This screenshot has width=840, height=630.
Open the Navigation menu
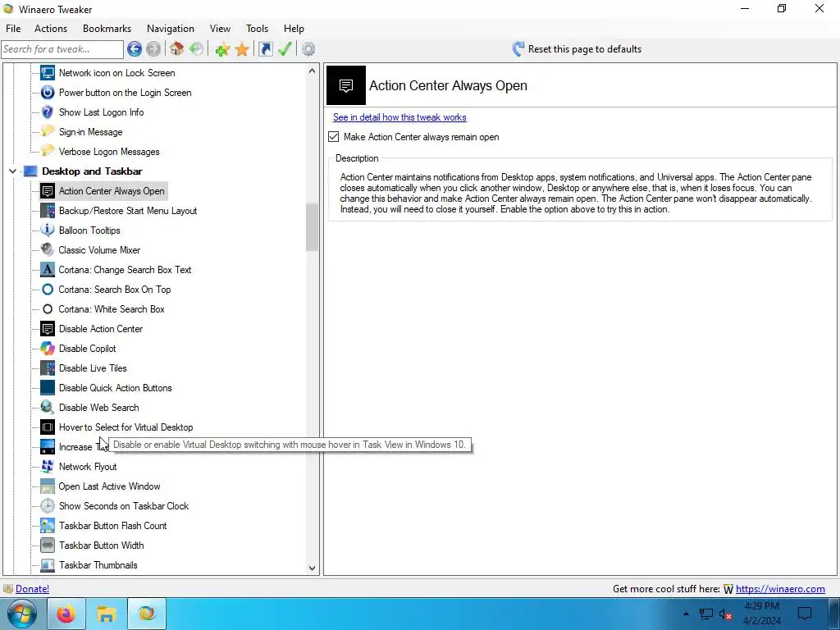click(171, 29)
